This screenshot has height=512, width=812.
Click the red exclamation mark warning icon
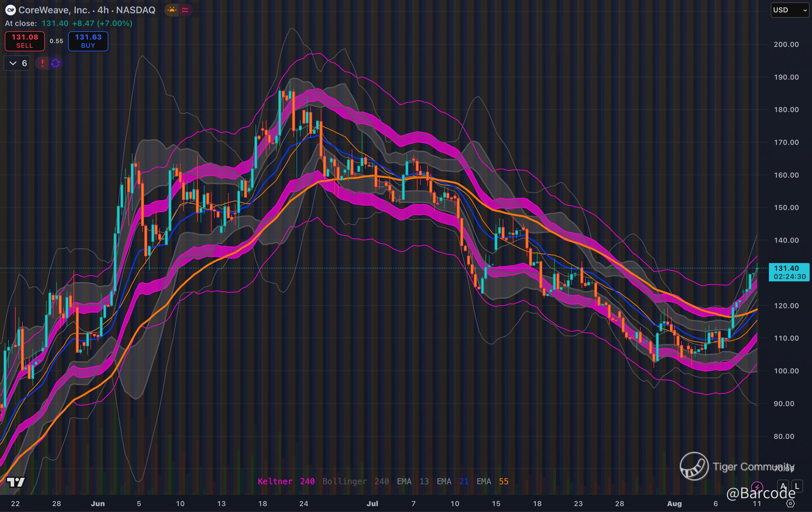coord(42,63)
